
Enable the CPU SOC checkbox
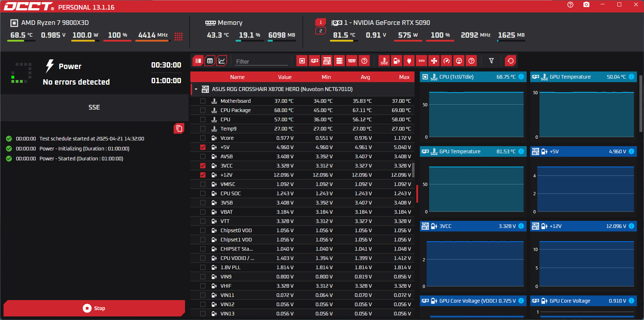(x=203, y=193)
